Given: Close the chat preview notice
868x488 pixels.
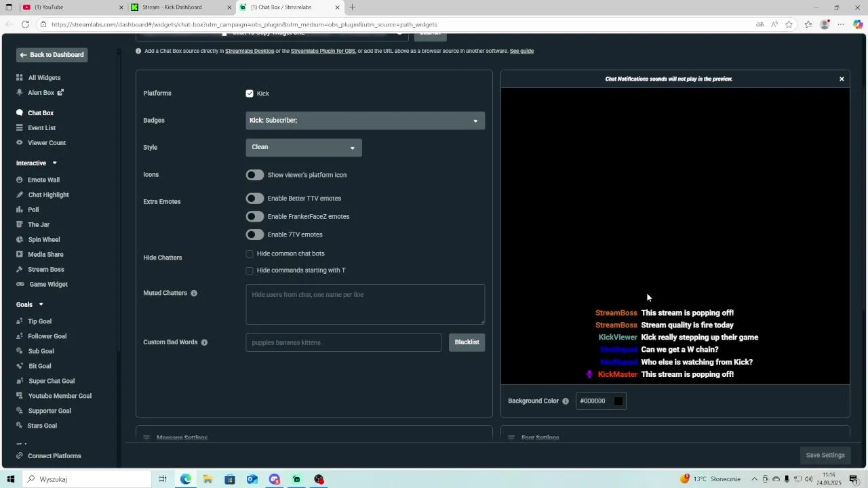Looking at the screenshot, I should tap(842, 79).
